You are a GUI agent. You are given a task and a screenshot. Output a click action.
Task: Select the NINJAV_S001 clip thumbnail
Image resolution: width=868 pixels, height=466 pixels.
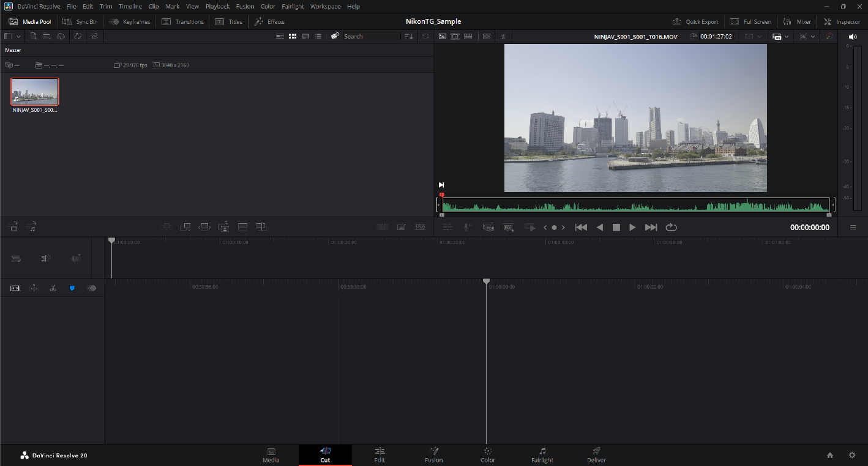pos(35,92)
